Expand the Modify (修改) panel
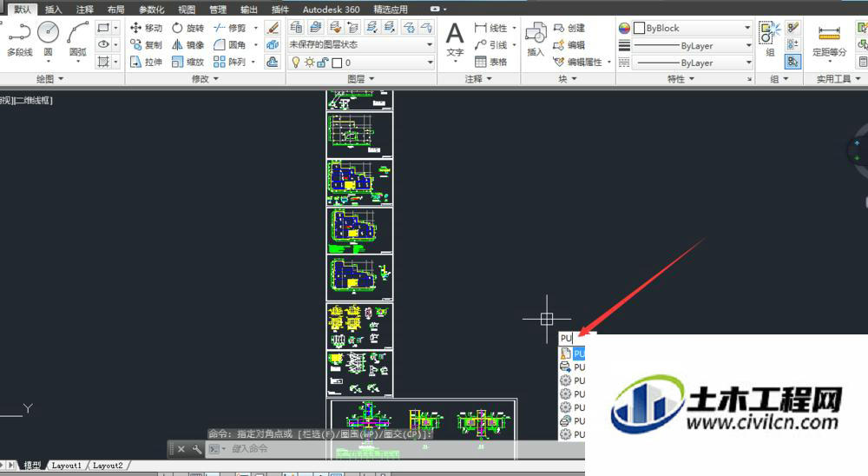The width and height of the screenshot is (868, 476). click(205, 79)
